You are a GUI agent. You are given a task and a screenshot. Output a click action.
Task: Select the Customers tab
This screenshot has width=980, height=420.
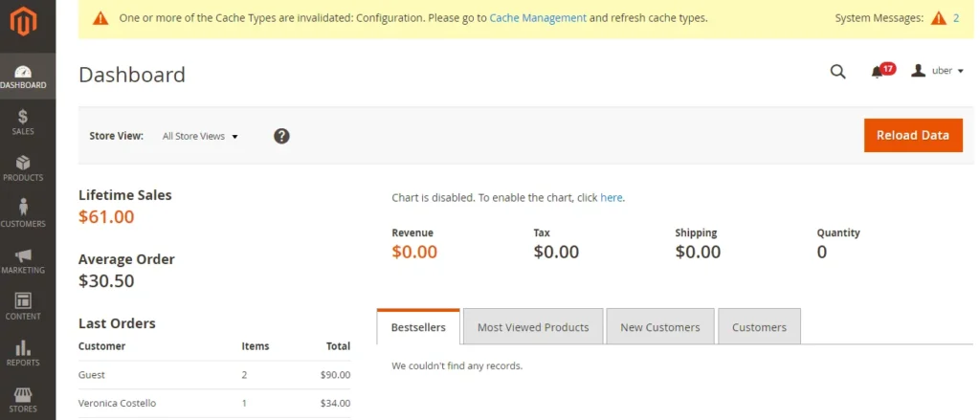[759, 327]
